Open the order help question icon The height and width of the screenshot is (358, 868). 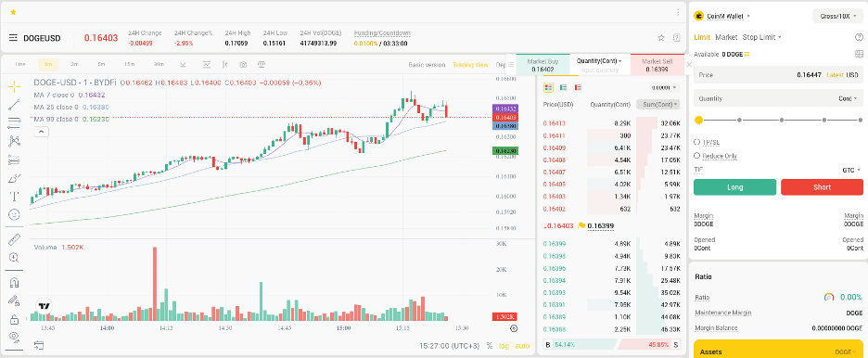click(859, 37)
